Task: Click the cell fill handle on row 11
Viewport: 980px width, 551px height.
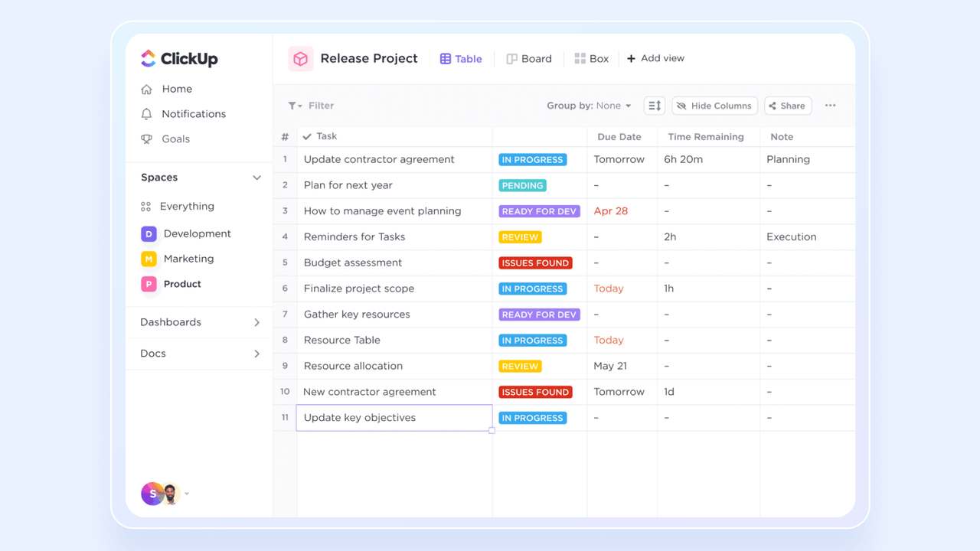Action: point(492,430)
